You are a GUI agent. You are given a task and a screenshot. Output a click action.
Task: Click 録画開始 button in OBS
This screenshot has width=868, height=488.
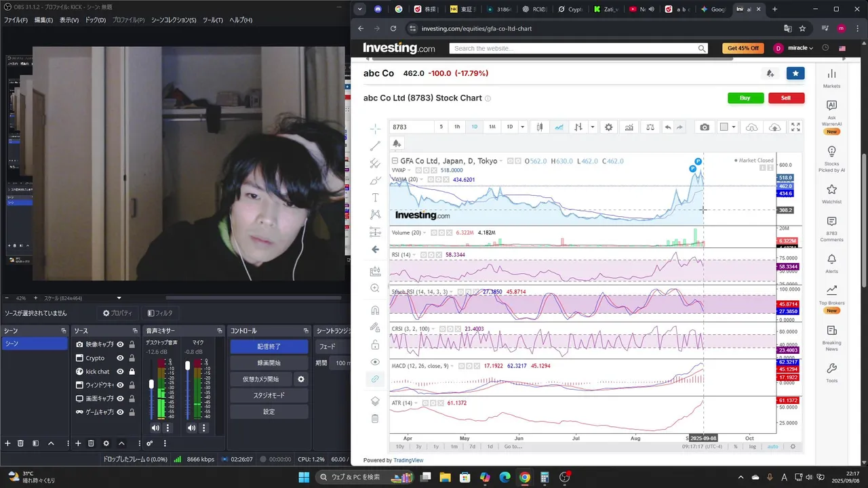[x=269, y=363]
